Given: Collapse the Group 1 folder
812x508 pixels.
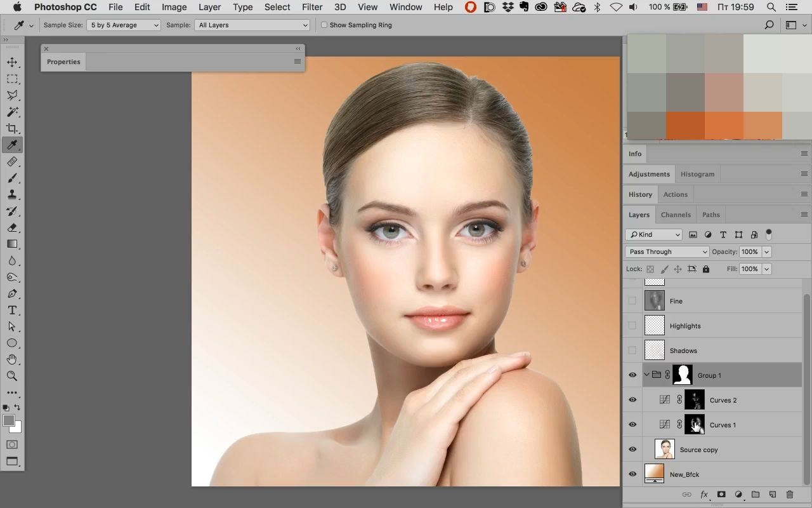Looking at the screenshot, I should pyautogui.click(x=646, y=375).
